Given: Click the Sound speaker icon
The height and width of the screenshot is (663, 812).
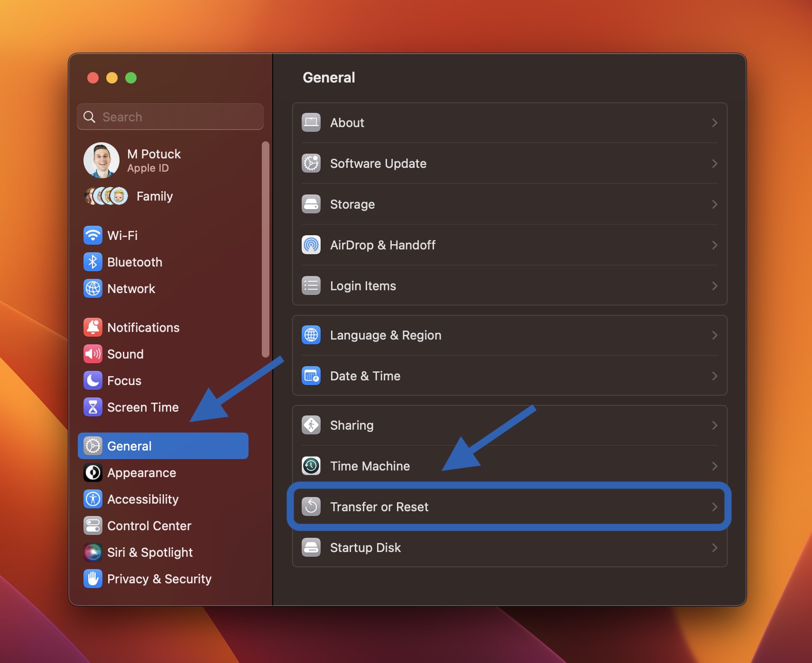Looking at the screenshot, I should coord(93,354).
